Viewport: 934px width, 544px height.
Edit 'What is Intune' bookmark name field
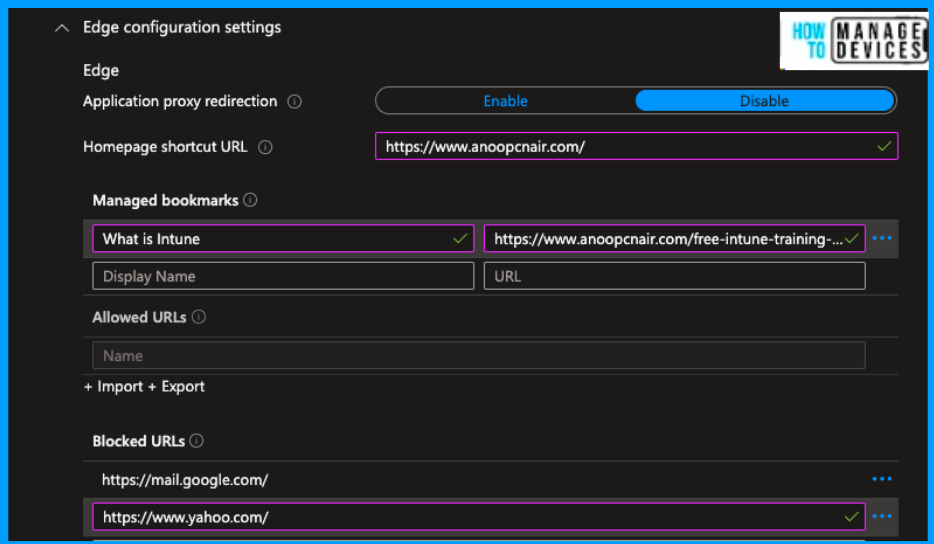[283, 238]
